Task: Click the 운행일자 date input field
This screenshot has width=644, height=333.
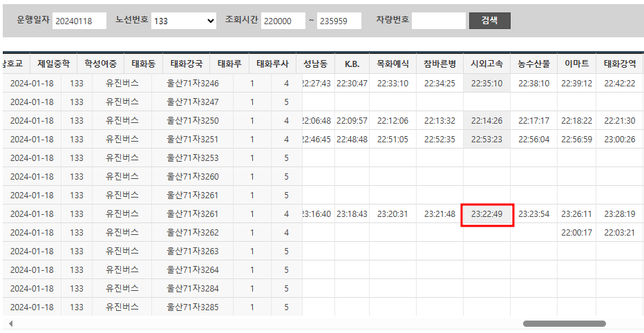Action: point(79,21)
